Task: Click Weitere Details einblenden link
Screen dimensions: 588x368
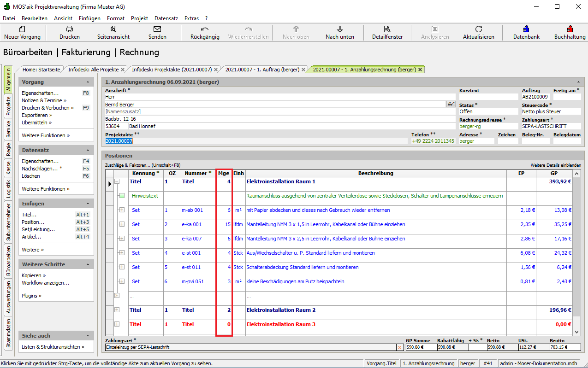Action: tap(555, 165)
